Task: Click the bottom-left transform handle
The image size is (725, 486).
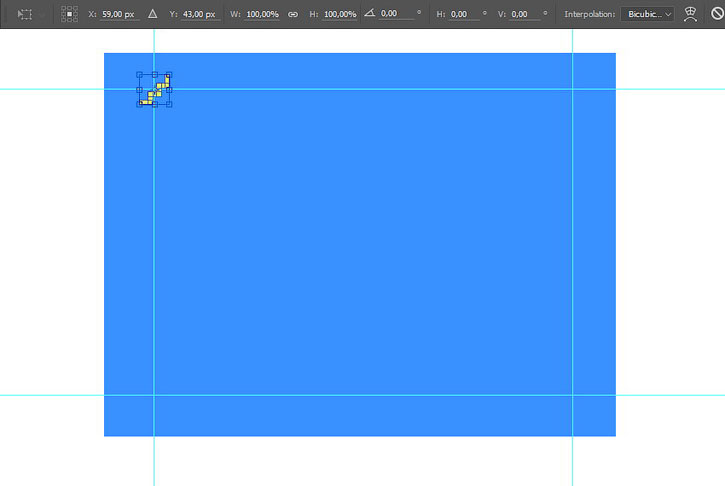Action: [140, 105]
